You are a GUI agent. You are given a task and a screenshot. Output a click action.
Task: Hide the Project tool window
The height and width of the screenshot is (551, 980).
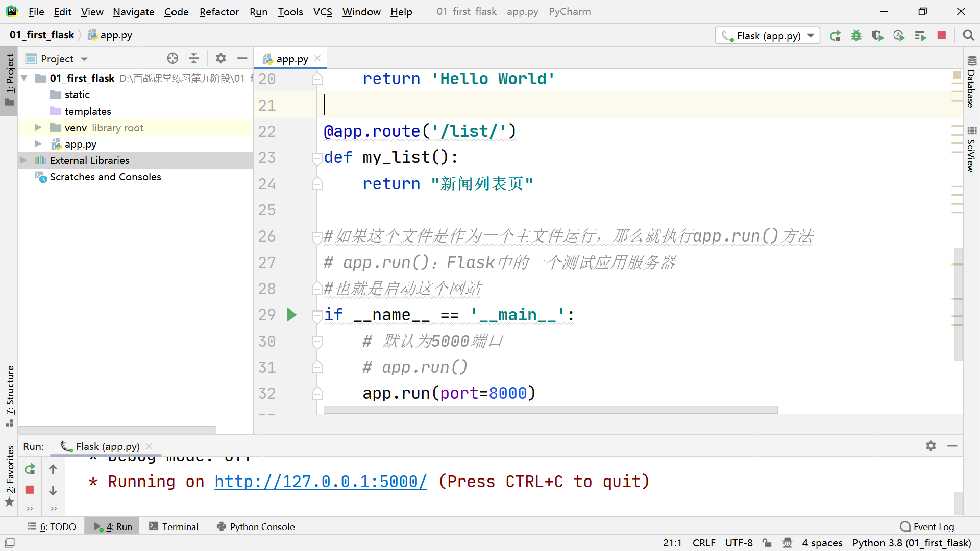click(242, 58)
